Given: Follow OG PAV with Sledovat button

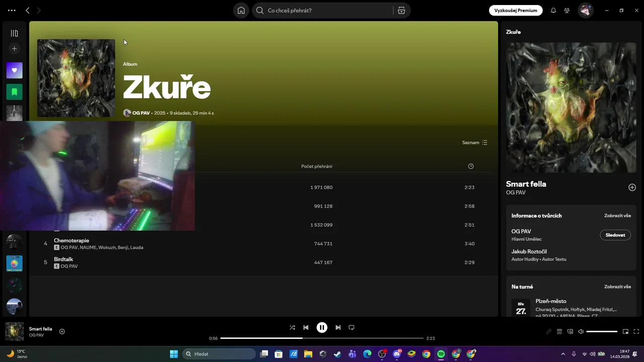Looking at the screenshot, I should pos(615,235).
